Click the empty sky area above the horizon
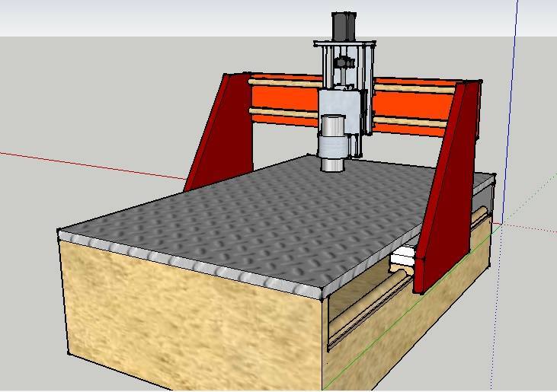The height and width of the screenshot is (392, 557). point(152,17)
